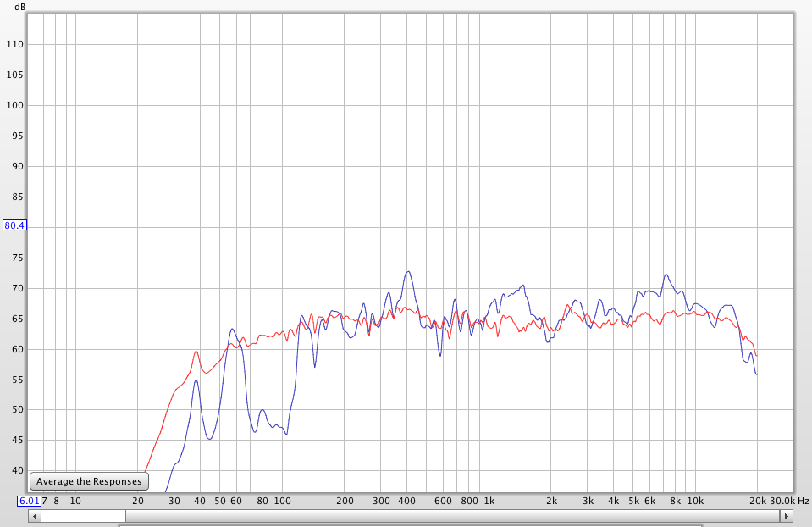Click the dB unit label above axis
The height and width of the screenshot is (527, 812).
19,8
